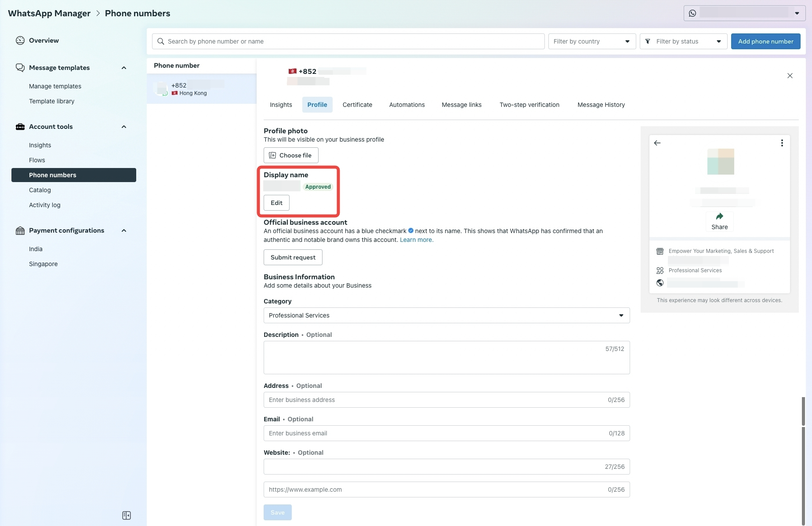Collapse the Message templates section

click(x=124, y=68)
